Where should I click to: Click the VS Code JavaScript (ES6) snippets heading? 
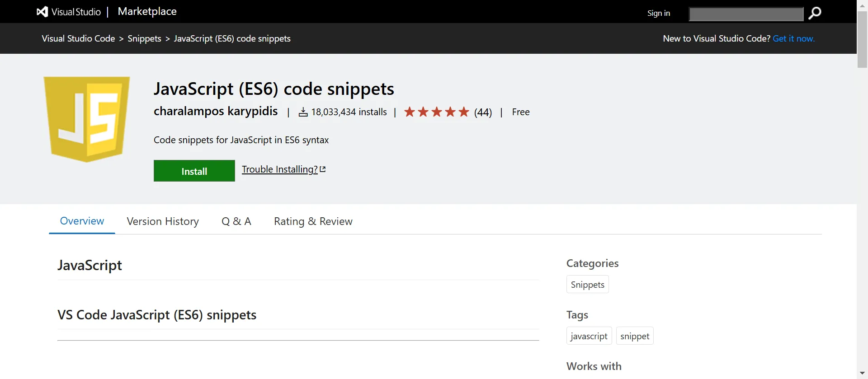(x=157, y=315)
